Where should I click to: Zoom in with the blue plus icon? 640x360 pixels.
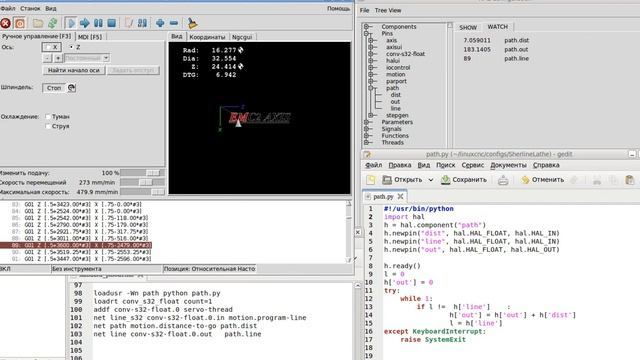160,23
